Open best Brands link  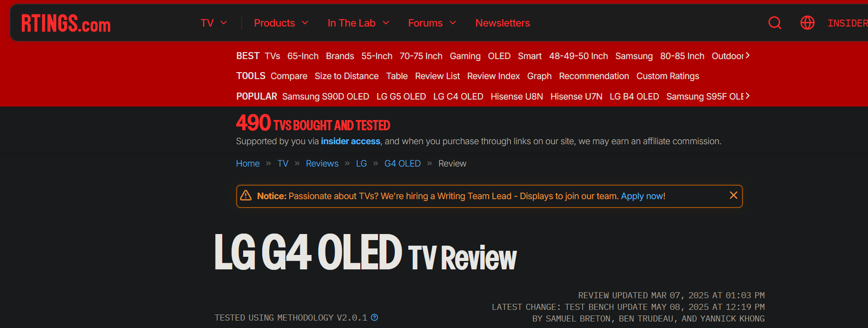point(340,56)
